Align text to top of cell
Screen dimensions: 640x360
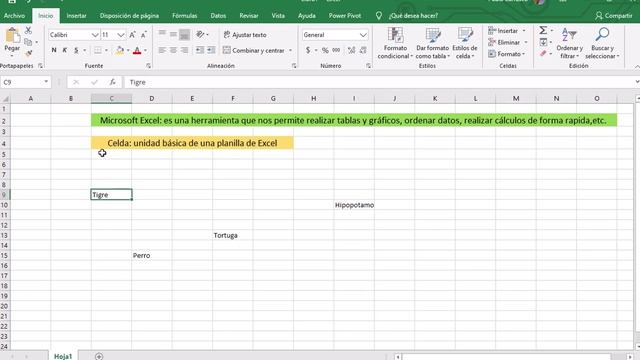[162, 34]
